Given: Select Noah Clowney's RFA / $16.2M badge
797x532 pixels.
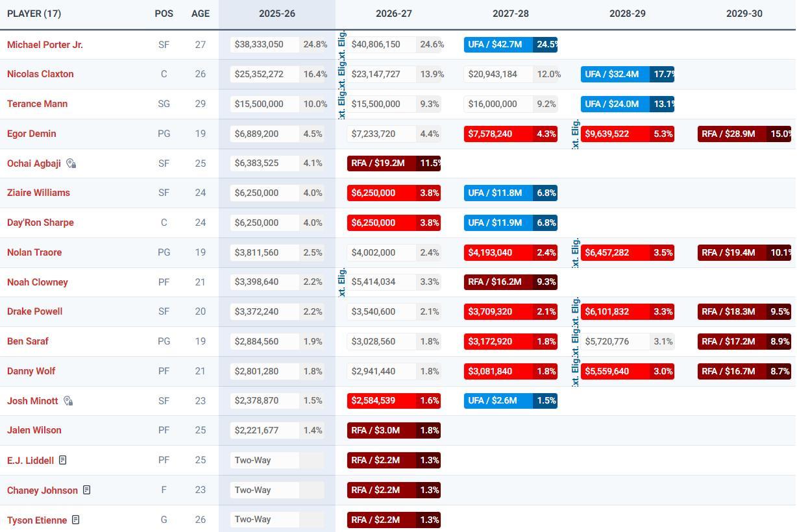Looking at the screenshot, I should click(x=498, y=282).
